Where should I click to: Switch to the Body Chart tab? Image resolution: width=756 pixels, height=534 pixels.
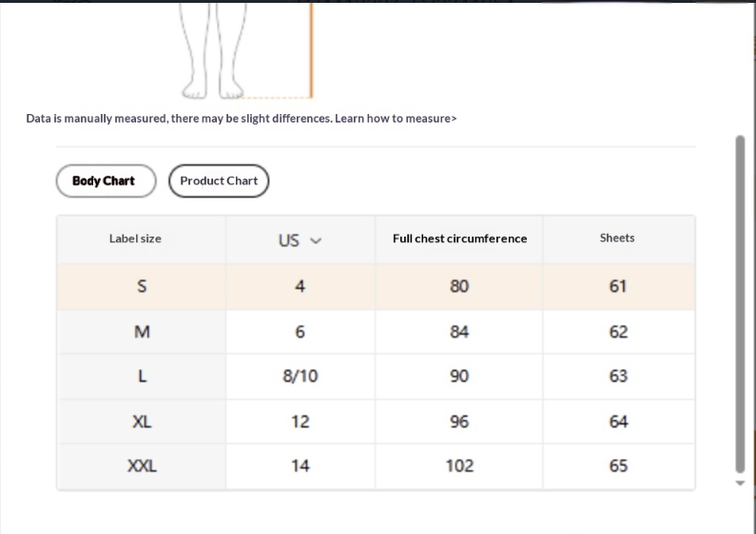click(x=105, y=181)
